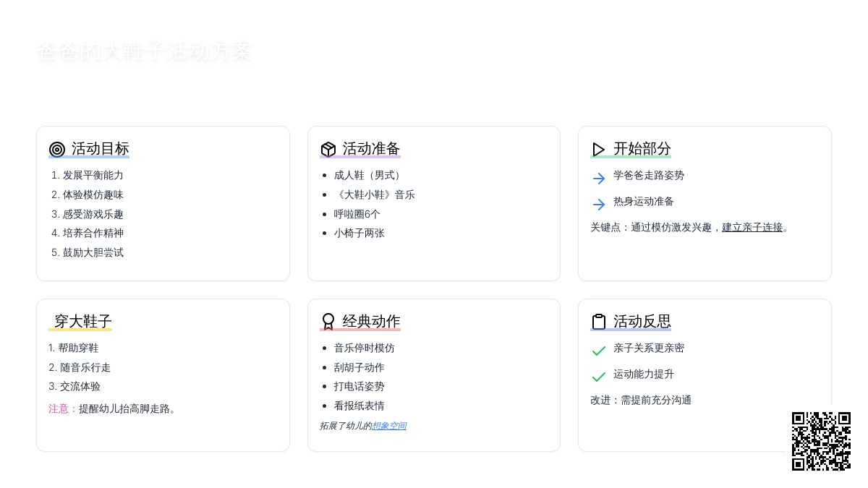Click bullet 小椅子两张
Screen dimensions: 868x488
(359, 234)
